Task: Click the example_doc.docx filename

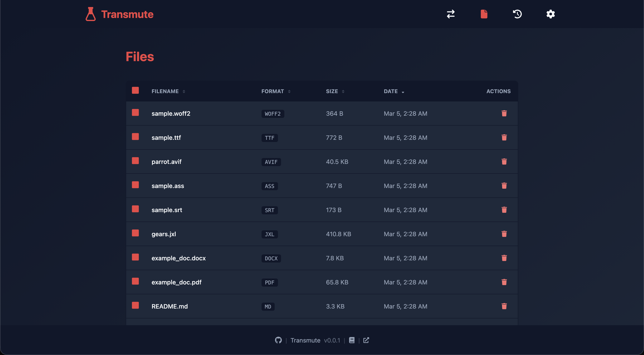Action: click(x=178, y=258)
